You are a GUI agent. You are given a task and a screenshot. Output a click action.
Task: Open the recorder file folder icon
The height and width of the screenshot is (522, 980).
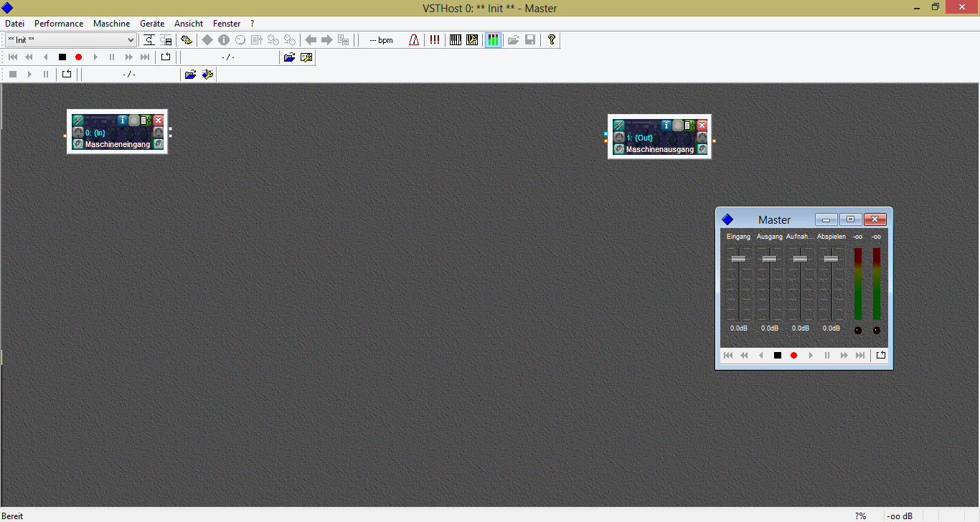pyautogui.click(x=289, y=57)
